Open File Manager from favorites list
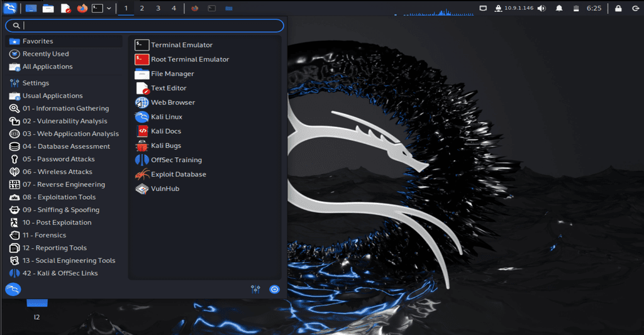This screenshot has width=644, height=335. click(206, 74)
